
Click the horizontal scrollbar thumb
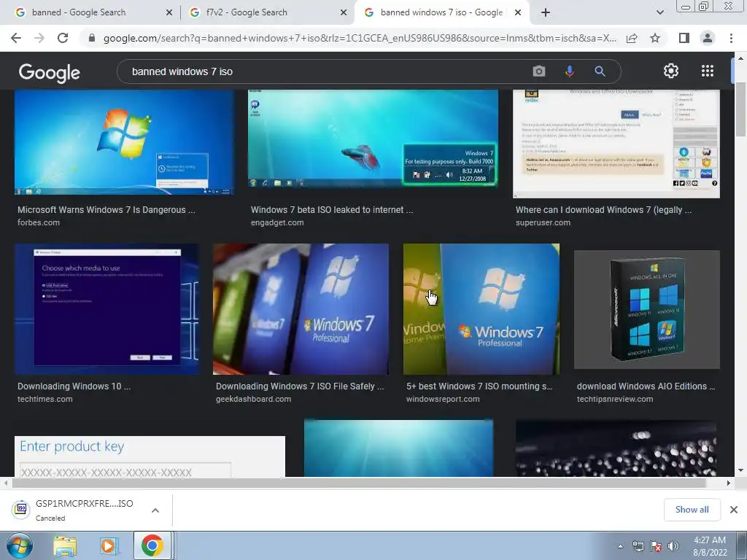tap(359, 483)
